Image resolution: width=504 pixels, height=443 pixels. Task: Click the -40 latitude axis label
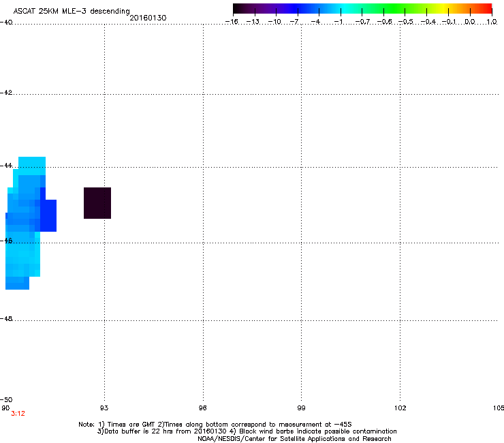click(x=6, y=22)
